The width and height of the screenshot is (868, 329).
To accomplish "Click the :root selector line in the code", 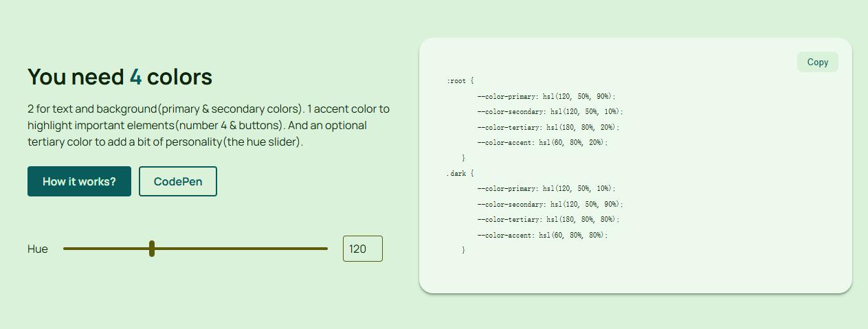I will pos(460,81).
